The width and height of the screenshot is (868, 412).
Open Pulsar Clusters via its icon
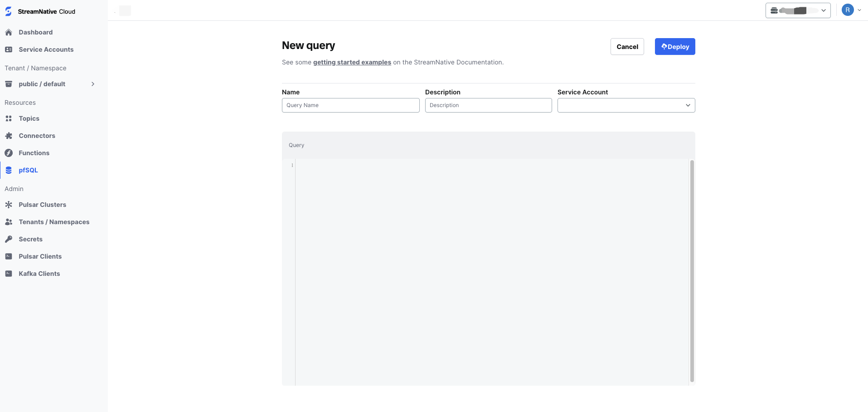tap(9, 205)
